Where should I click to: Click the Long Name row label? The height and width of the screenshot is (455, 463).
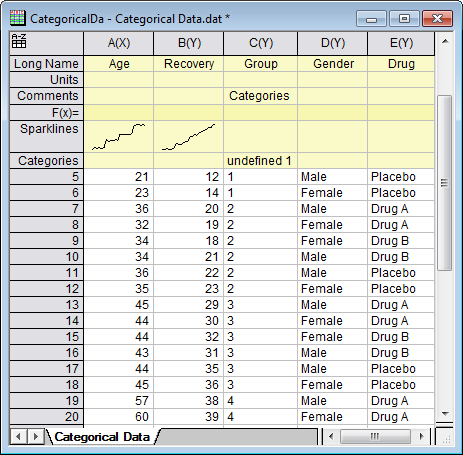tap(46, 64)
